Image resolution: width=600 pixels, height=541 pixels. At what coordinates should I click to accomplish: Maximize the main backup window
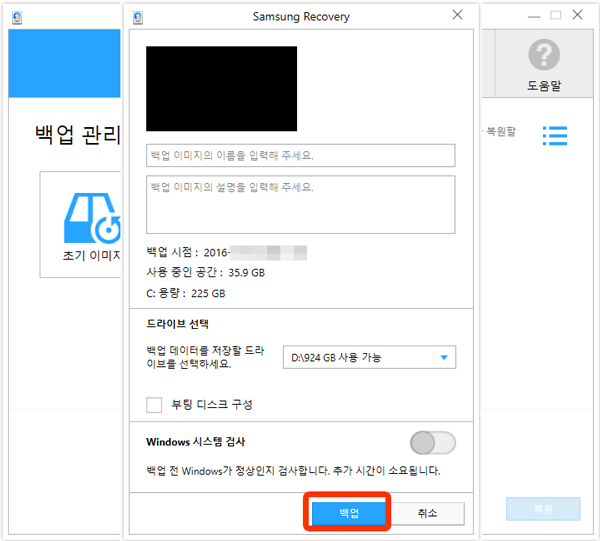556,15
